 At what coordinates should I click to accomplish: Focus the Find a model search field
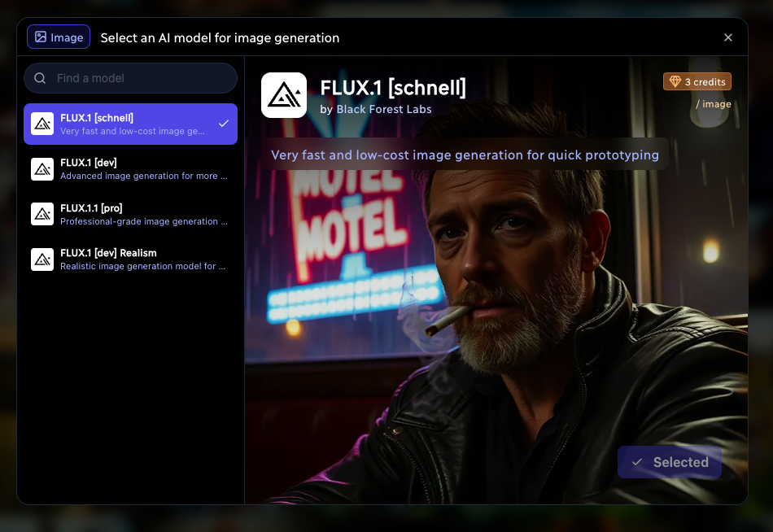pyautogui.click(x=131, y=78)
